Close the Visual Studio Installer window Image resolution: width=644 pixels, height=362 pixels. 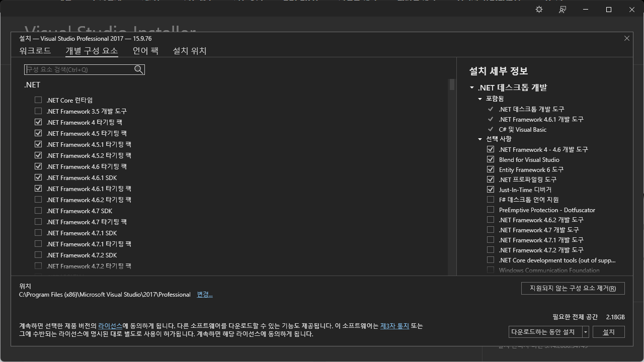click(632, 10)
